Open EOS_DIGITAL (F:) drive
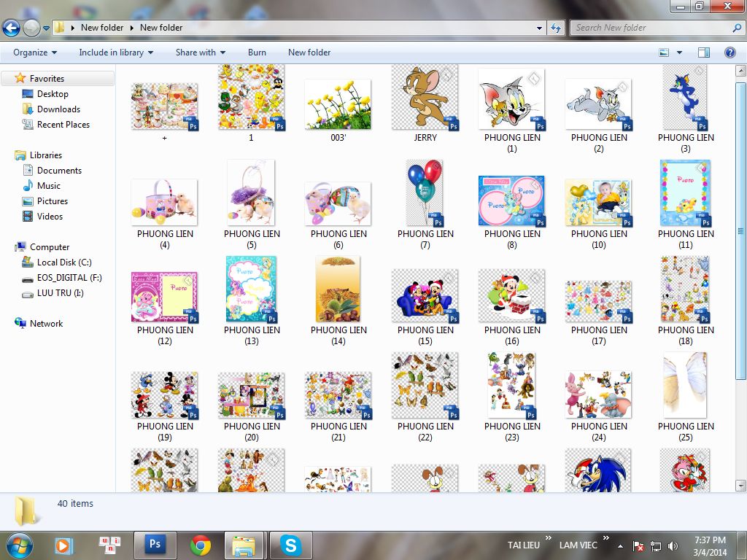The image size is (747, 560). (x=69, y=278)
